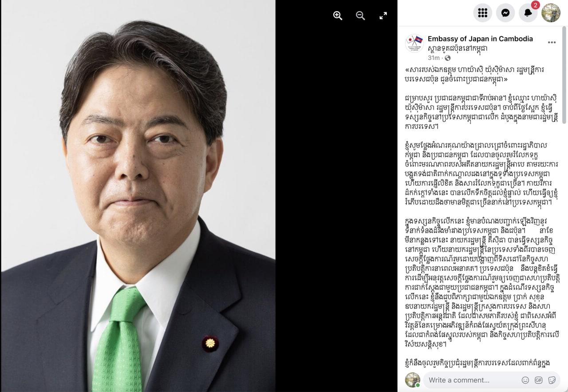
Task: Open notifications bell with 2 alerts
Action: tap(528, 13)
